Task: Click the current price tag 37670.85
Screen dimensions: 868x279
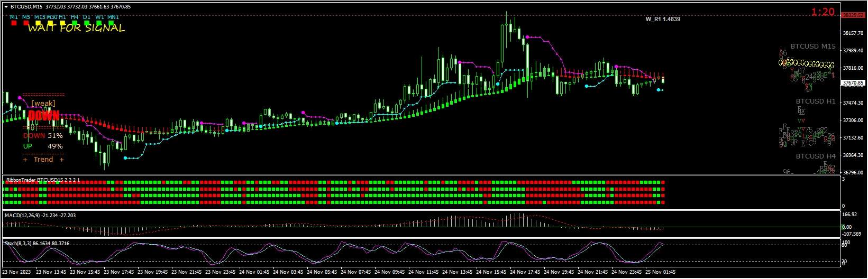Action: 853,83
